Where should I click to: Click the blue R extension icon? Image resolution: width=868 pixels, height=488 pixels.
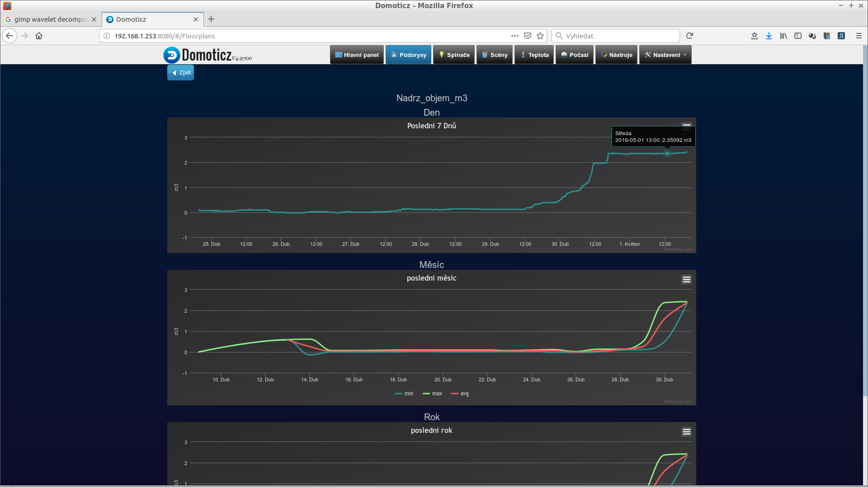pos(841,36)
